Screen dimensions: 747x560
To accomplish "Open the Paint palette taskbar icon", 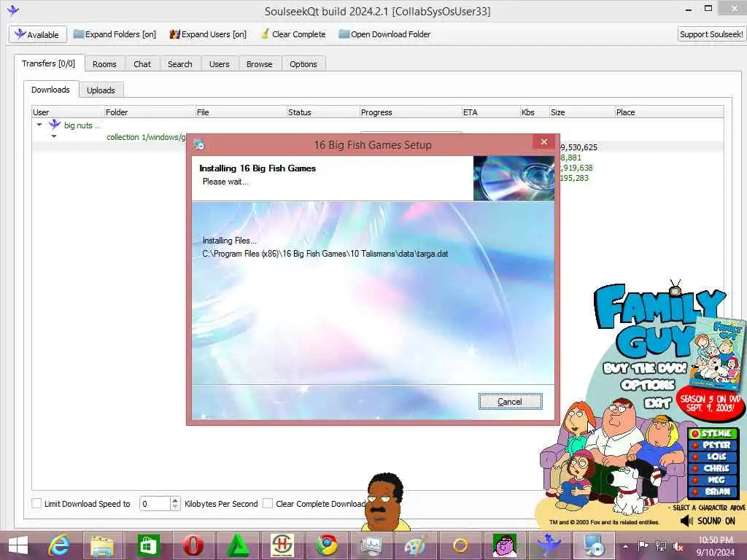I will [415, 545].
